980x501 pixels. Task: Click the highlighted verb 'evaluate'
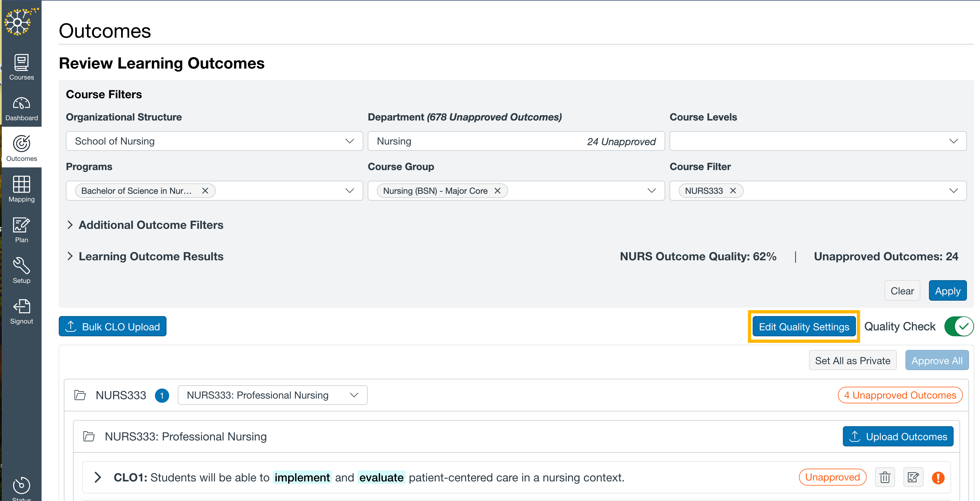pyautogui.click(x=381, y=478)
